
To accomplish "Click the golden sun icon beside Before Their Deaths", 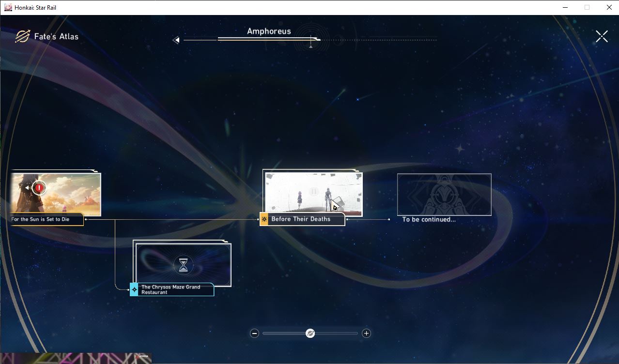I will [x=264, y=219].
